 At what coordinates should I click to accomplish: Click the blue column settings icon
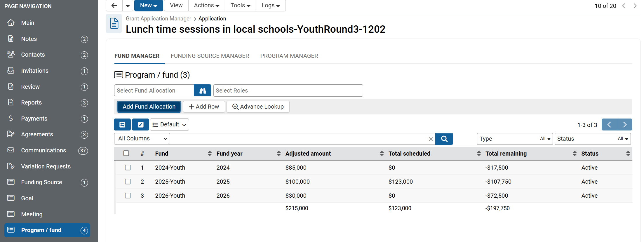pos(122,125)
